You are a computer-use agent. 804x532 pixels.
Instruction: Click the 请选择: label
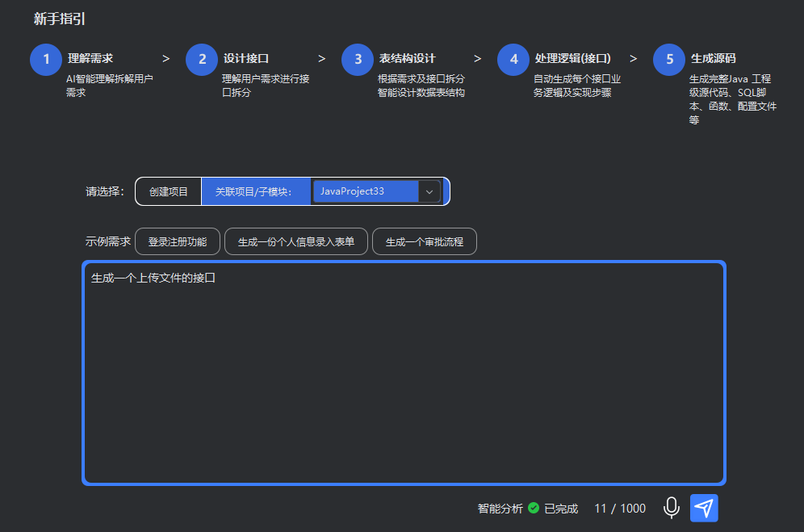(x=105, y=191)
